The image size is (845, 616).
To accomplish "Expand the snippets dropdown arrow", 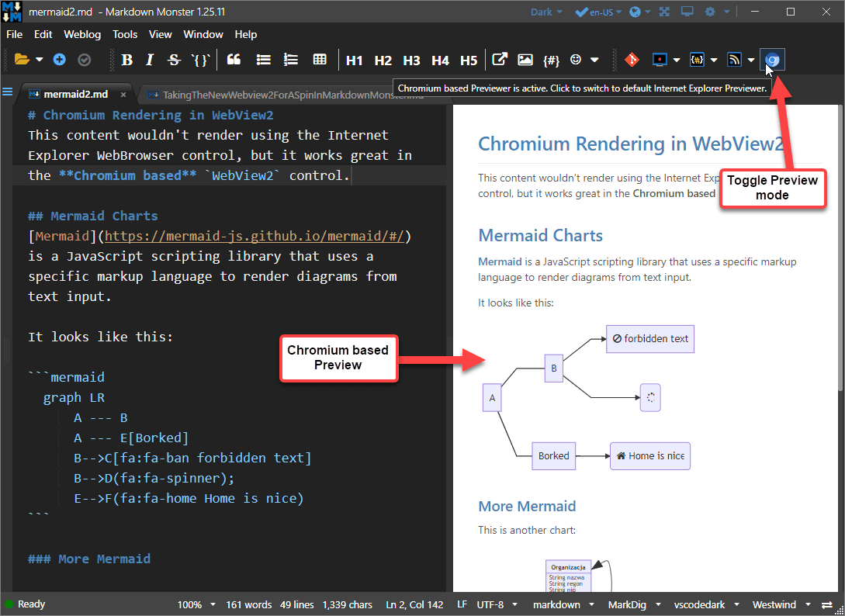I will click(714, 61).
